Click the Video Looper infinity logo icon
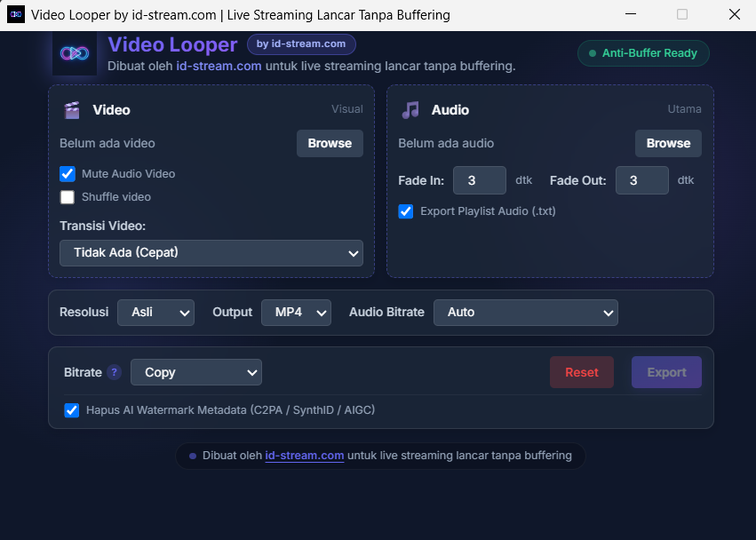The image size is (756, 540). tap(75, 53)
